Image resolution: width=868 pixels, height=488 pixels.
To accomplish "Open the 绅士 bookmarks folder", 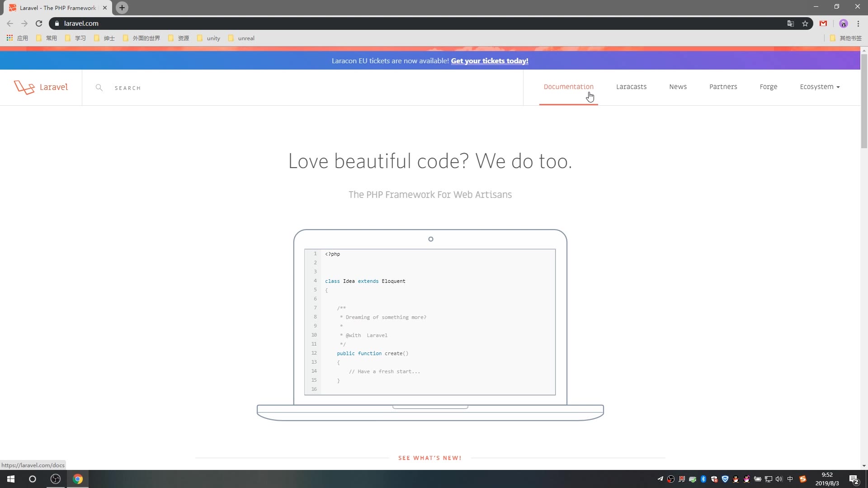I will [104, 38].
